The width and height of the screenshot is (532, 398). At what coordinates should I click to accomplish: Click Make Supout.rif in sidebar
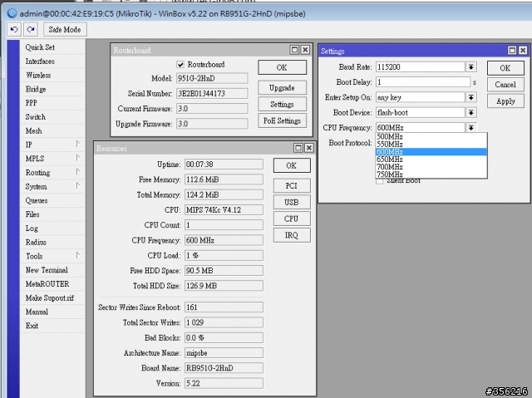52,297
